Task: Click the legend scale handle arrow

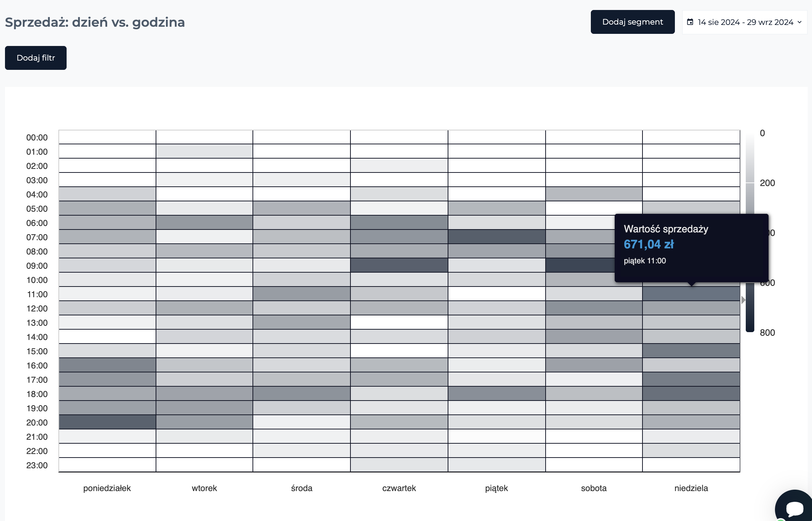Action: click(x=743, y=300)
